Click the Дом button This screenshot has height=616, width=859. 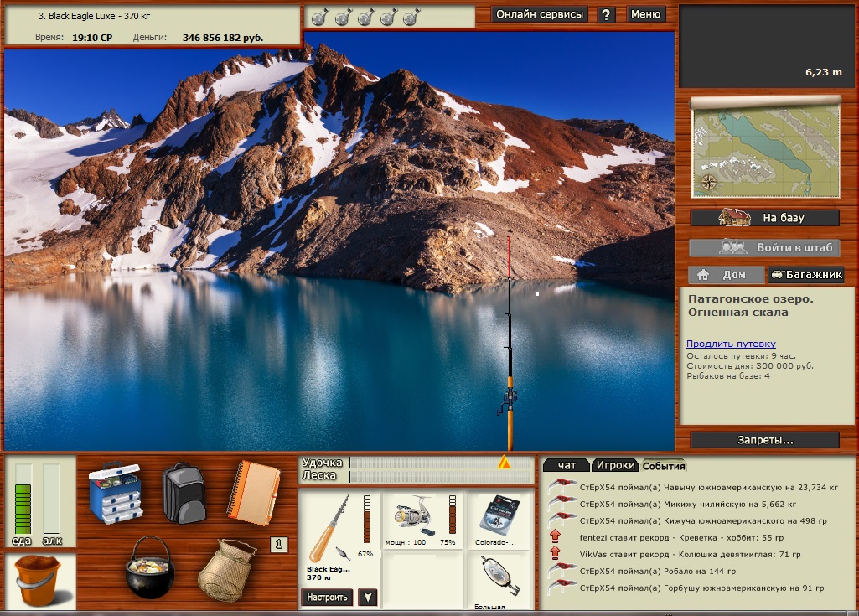(x=726, y=275)
